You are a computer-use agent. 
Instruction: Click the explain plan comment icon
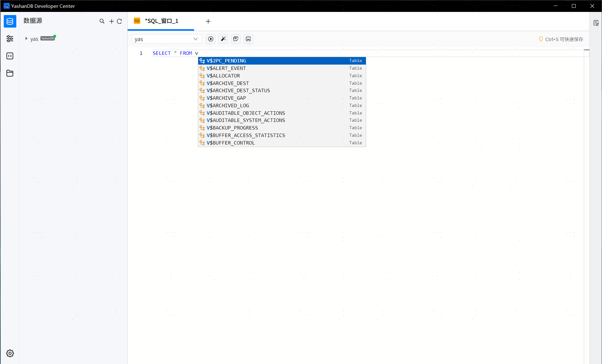pos(236,39)
